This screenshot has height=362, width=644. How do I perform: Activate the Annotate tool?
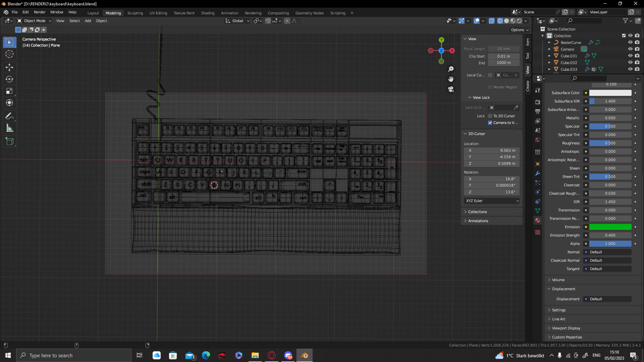point(10,115)
